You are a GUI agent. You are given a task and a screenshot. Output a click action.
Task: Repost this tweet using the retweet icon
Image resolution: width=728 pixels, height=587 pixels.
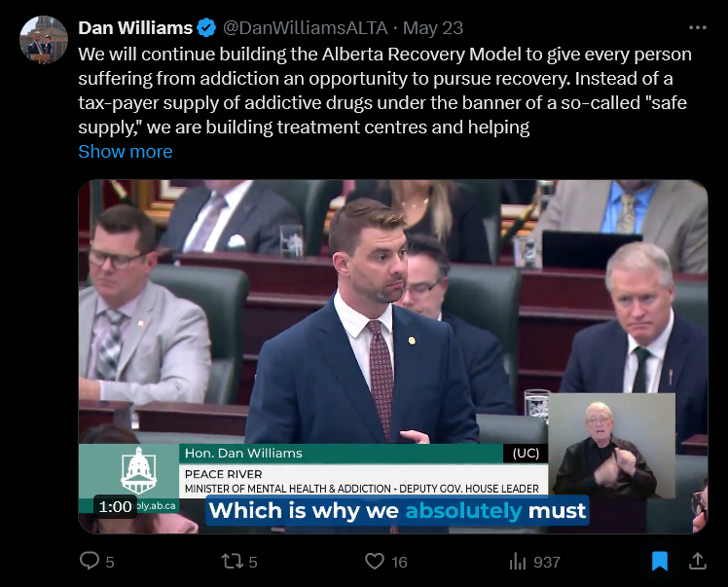point(232,561)
